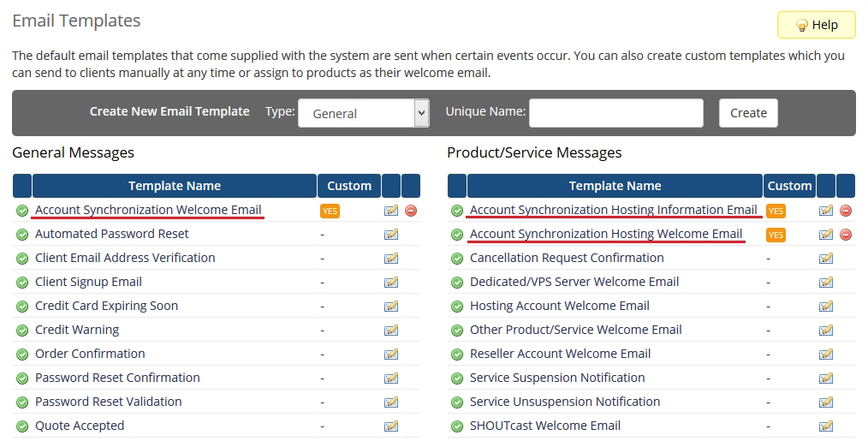The width and height of the screenshot is (868, 441).
Task: Edit the Credit Warning template
Action: (391, 331)
